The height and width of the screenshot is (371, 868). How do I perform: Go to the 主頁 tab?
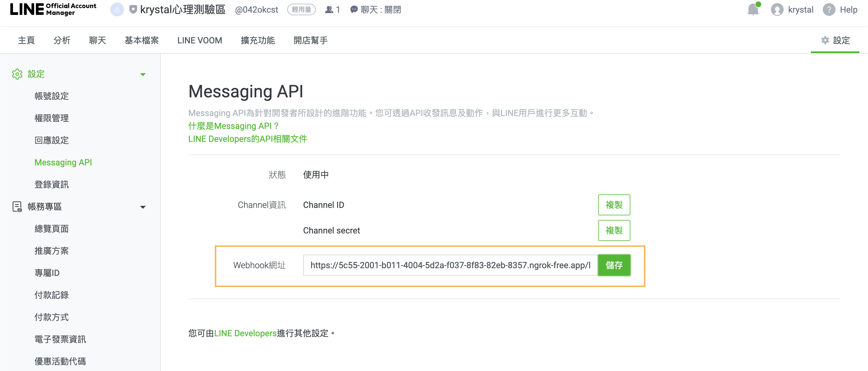pos(26,40)
